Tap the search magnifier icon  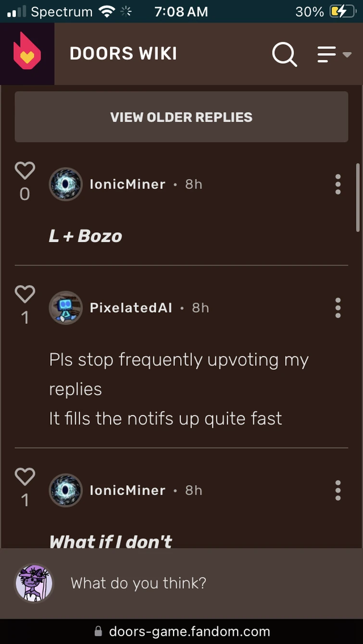click(x=284, y=54)
